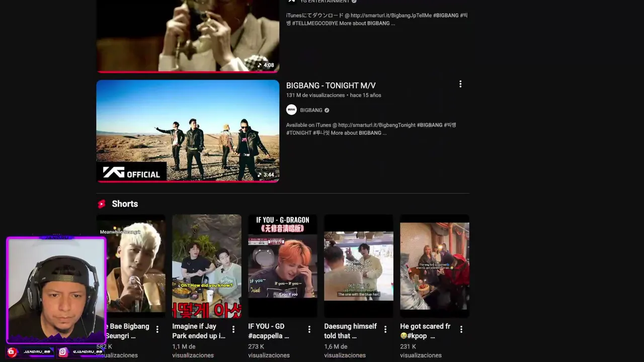Open the Daesung blue hair short thumbnail
Image resolution: width=644 pixels, height=362 pixels.
coord(359,266)
